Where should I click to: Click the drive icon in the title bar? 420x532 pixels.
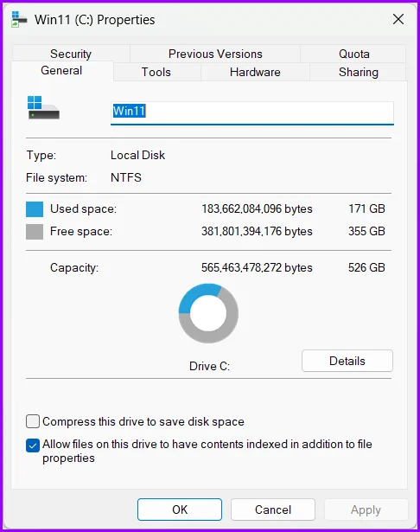pos(19,19)
